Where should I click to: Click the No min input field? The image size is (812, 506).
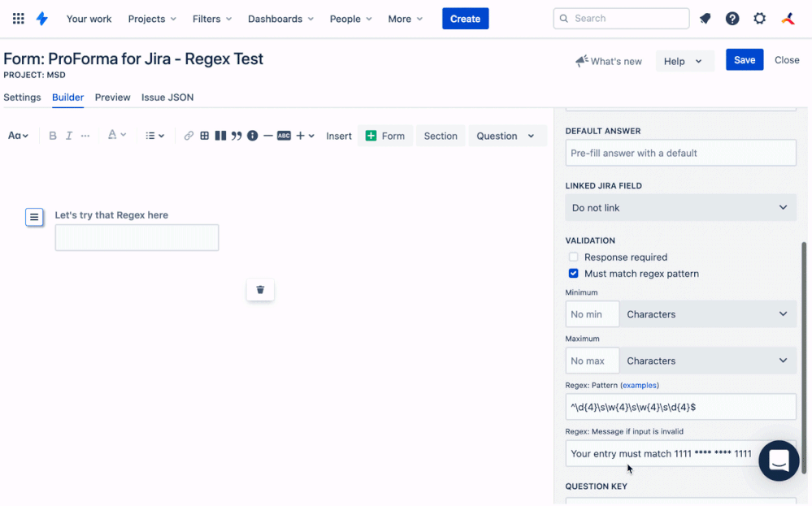[593, 314]
